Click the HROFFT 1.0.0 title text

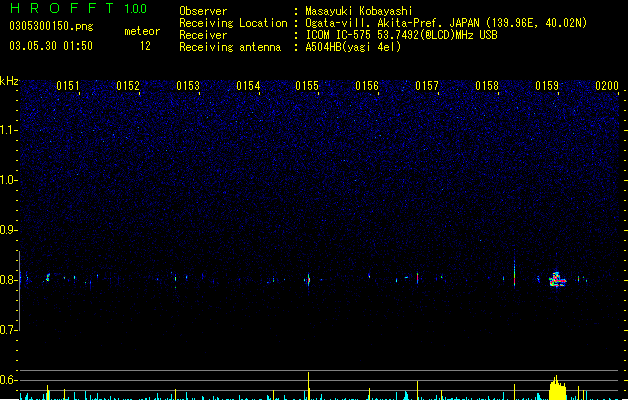coord(79,8)
